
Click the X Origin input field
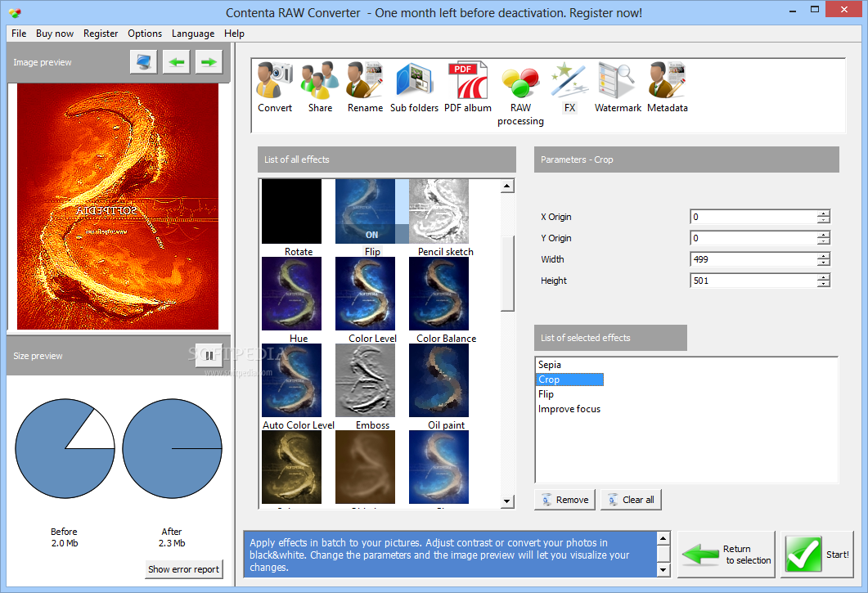click(753, 217)
